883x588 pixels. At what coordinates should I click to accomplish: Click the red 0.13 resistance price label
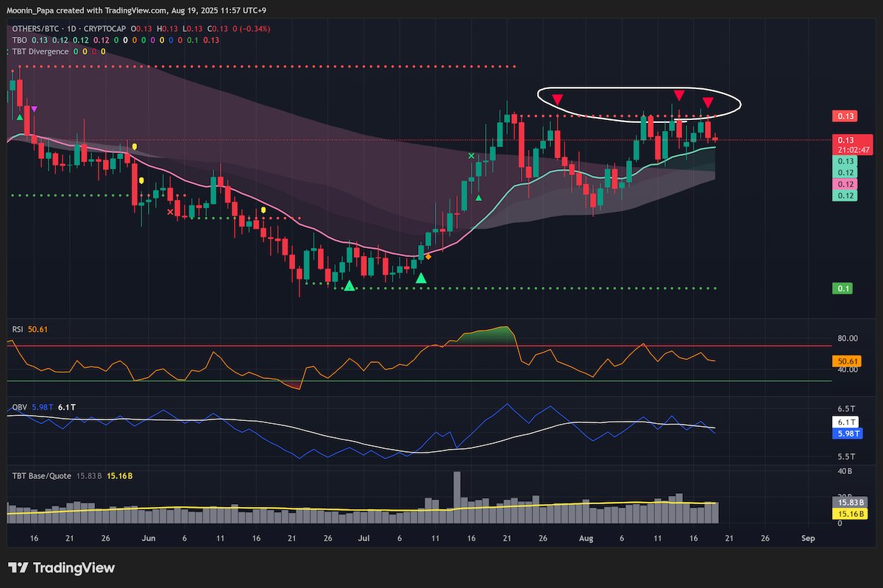point(844,116)
